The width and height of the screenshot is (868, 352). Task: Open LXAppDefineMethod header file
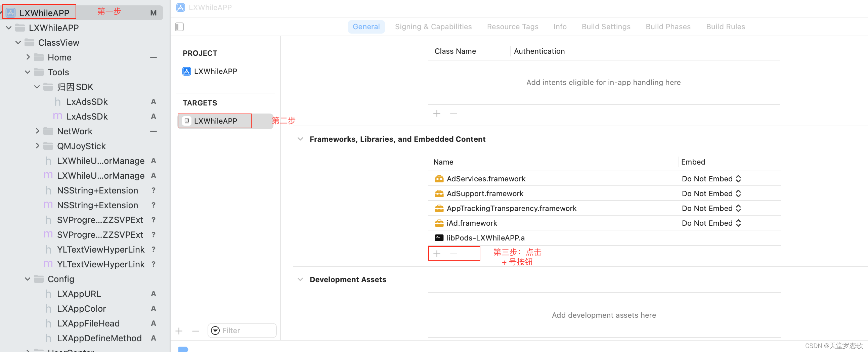pos(99,338)
